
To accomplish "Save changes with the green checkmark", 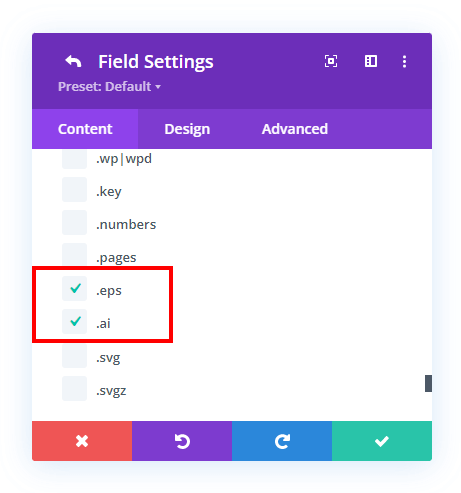I will click(382, 441).
